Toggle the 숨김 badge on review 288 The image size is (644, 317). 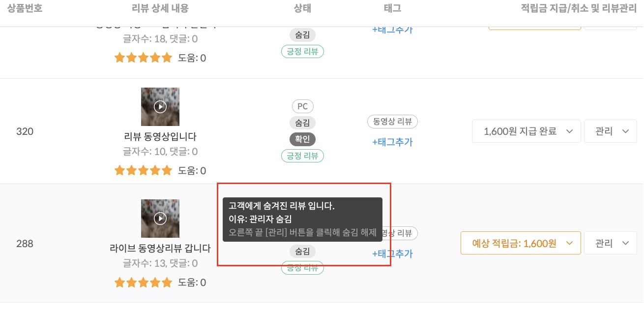(x=302, y=251)
